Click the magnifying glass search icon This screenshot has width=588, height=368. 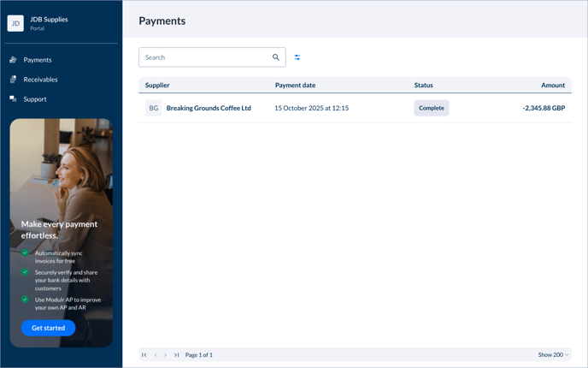click(x=275, y=57)
